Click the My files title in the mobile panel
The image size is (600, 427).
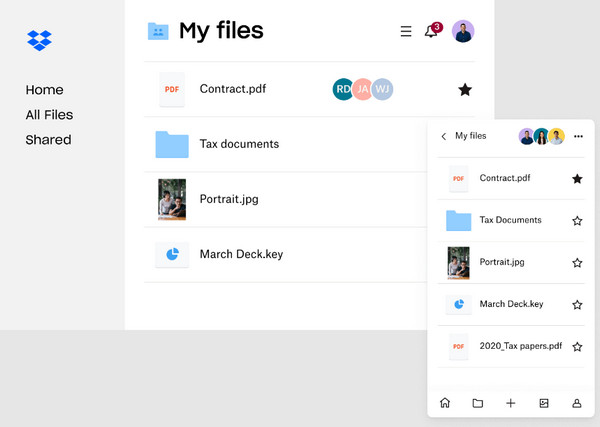pos(470,136)
